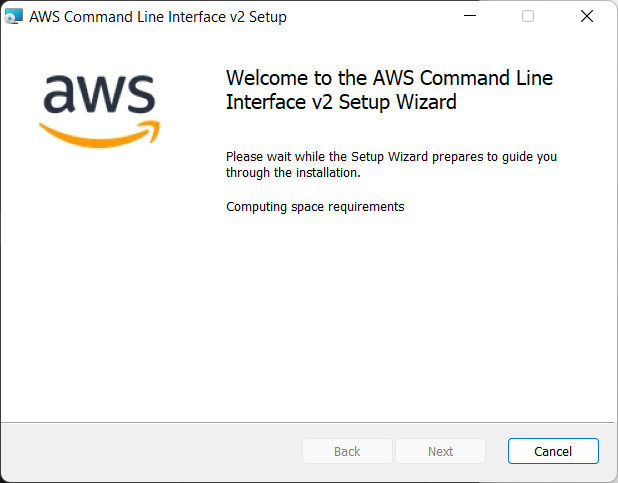Click the 'through the installation.' text line
Viewport: 618px width, 483px height.
tap(292, 172)
